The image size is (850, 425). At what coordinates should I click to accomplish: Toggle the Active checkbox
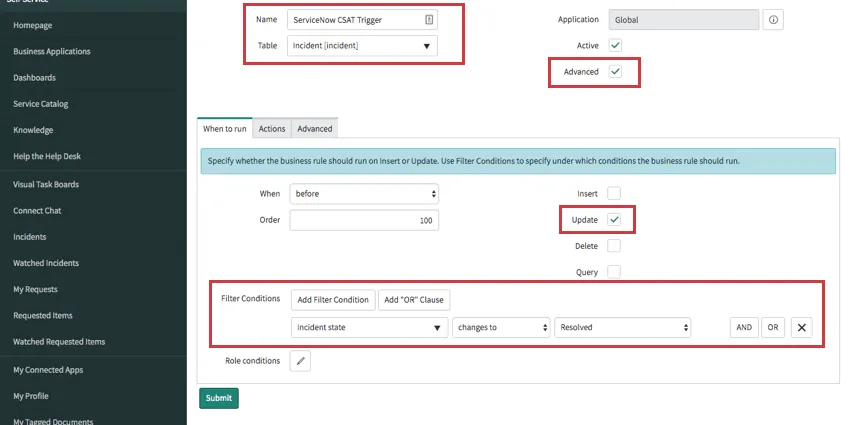(615, 46)
